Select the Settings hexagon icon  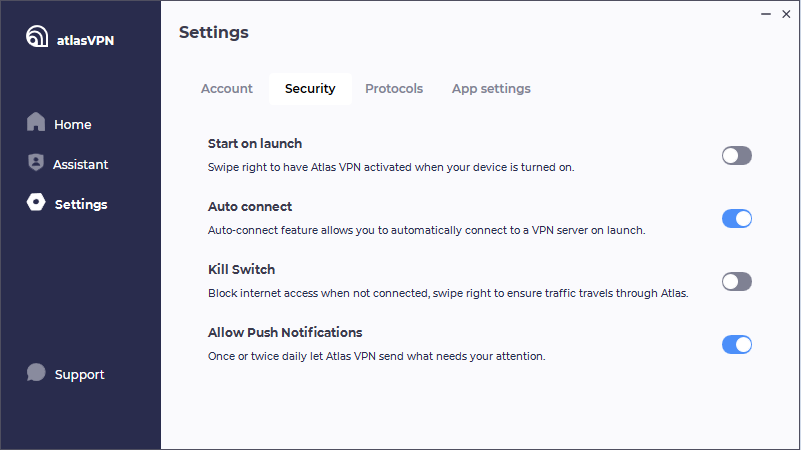coord(36,202)
